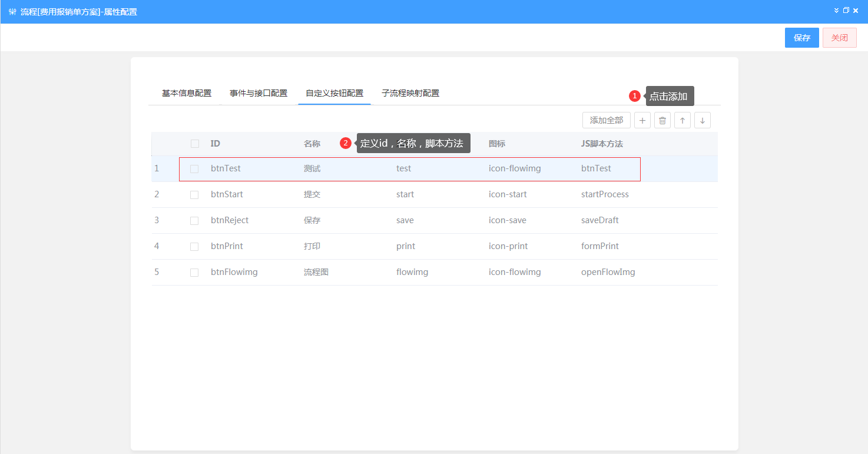Check the btnFlowimg row checkbox
This screenshot has height=454, width=868.
pos(194,273)
